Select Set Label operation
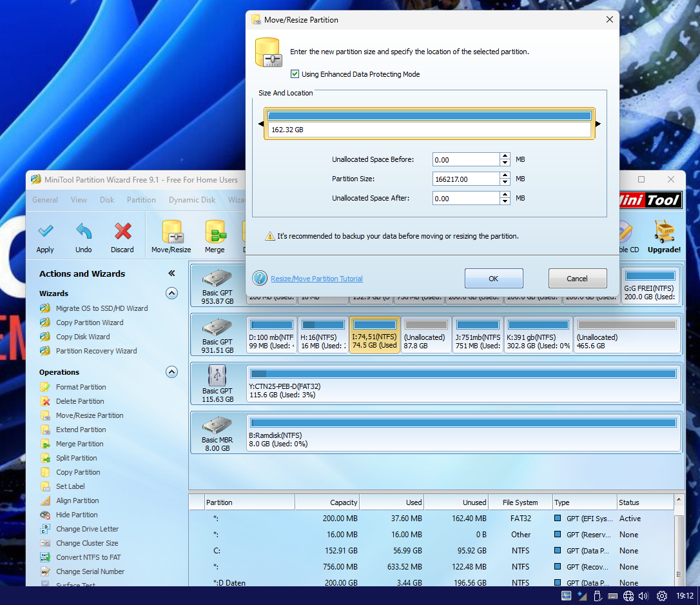The image size is (700, 605). click(x=70, y=486)
